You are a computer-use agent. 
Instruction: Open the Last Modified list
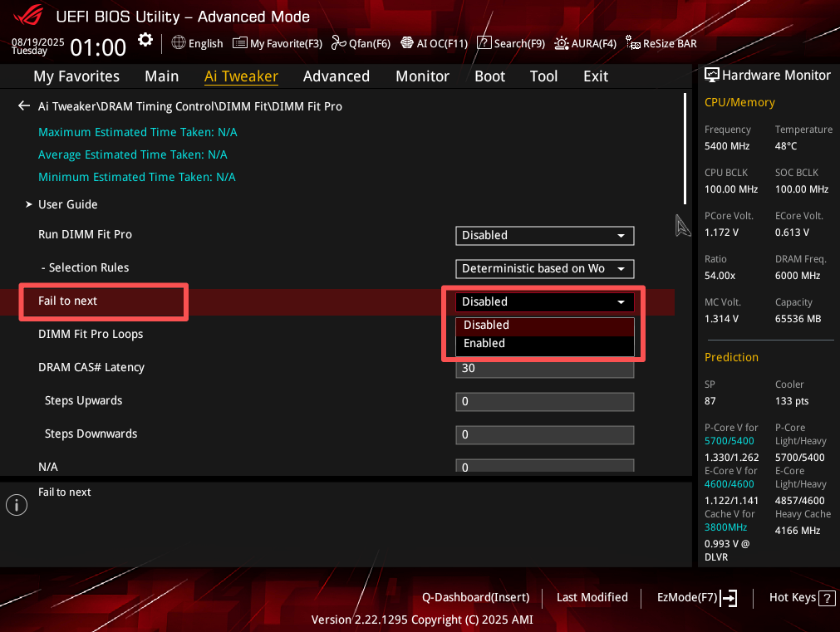click(592, 598)
